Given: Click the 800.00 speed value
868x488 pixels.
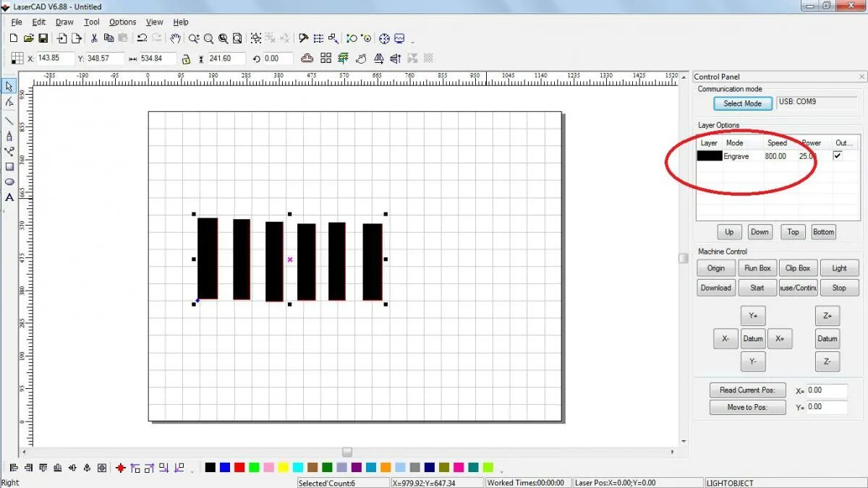Looking at the screenshot, I should 775,156.
